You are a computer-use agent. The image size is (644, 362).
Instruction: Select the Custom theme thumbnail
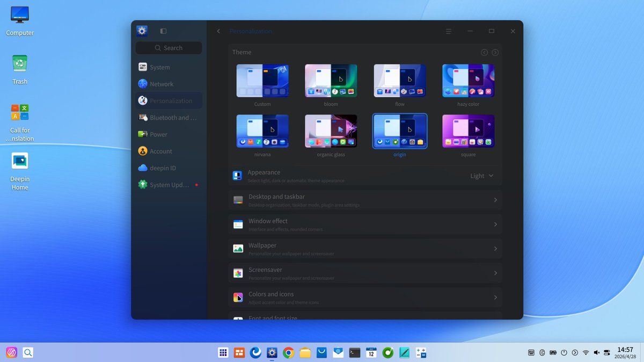(262, 81)
